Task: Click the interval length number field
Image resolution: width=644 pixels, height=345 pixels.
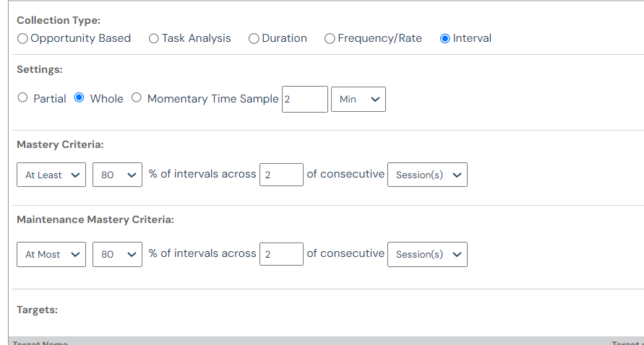Action: click(304, 99)
